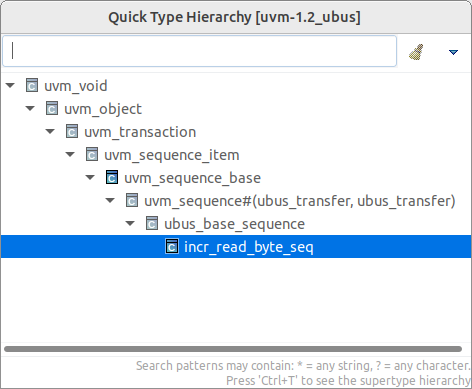This screenshot has width=472, height=389.
Task: Collapse the uvm_sequence_base tree node
Action: click(x=90, y=178)
